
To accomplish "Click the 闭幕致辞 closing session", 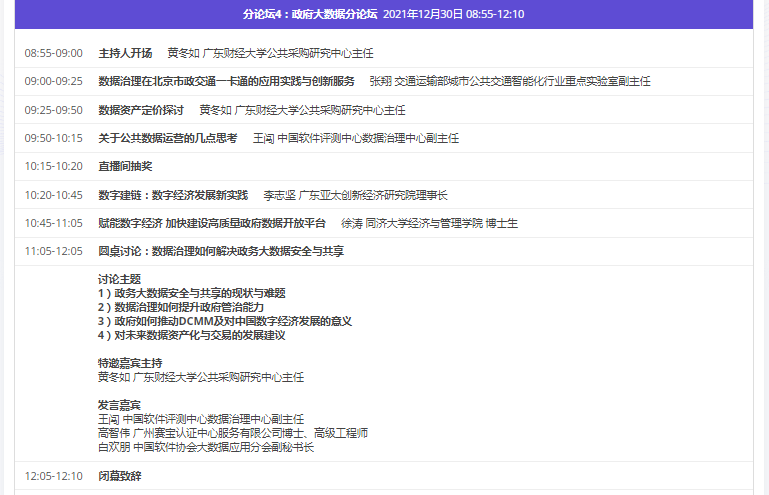I will [119, 476].
